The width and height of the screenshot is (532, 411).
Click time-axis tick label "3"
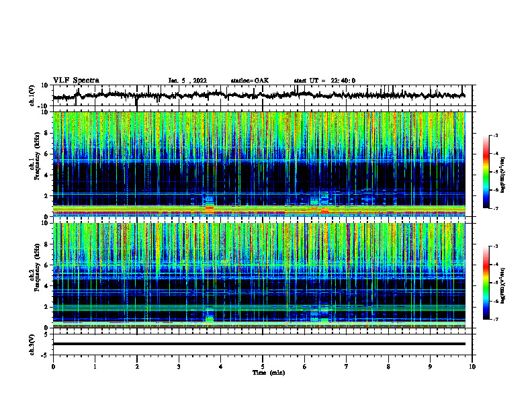(179, 367)
